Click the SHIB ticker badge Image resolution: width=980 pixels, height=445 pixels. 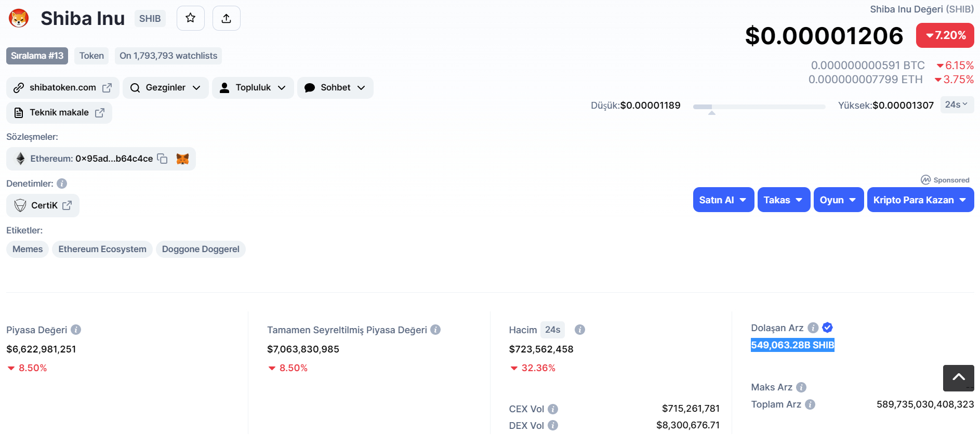tap(150, 19)
